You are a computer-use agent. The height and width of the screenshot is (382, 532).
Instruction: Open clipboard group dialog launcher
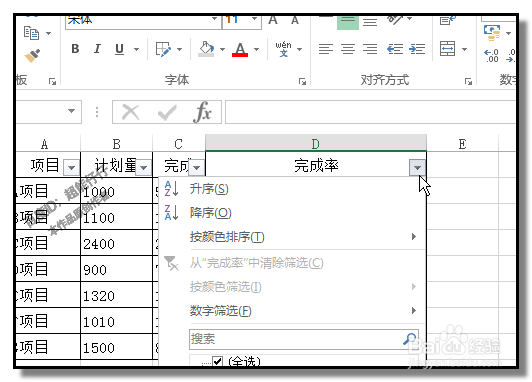(52, 81)
